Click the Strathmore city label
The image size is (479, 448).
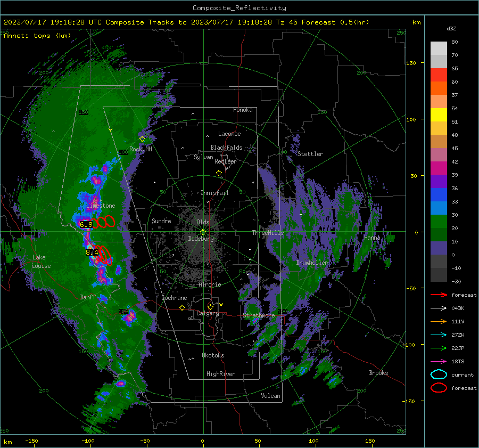259,315
